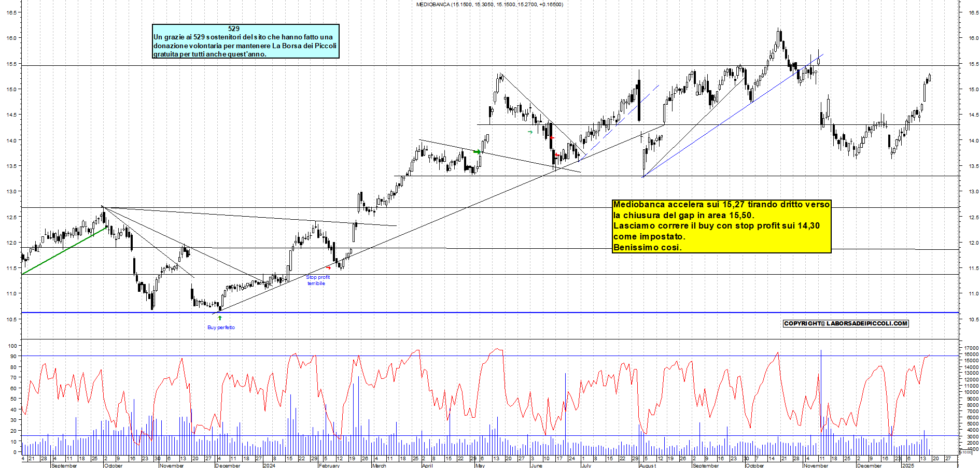The image size is (980, 468).
Task: Click the '17000' volume scale label
Action: coord(971,348)
